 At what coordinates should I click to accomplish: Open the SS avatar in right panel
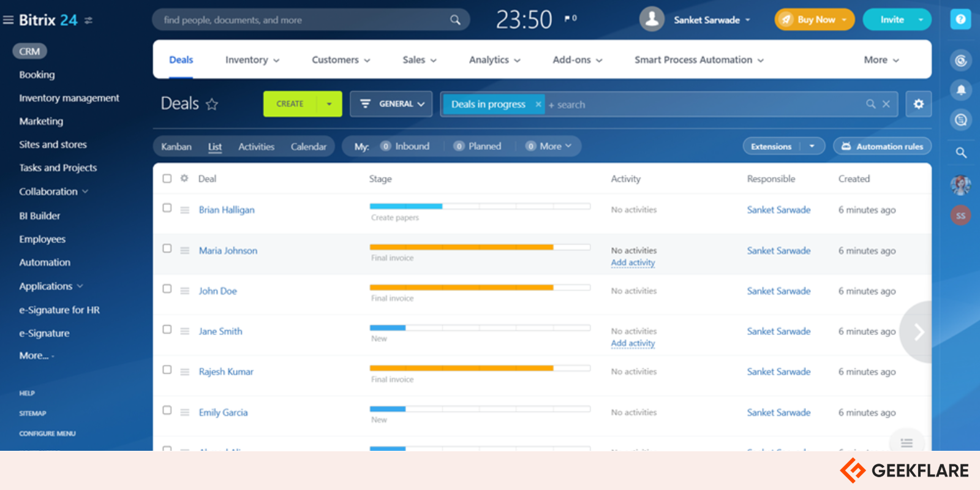coord(960,216)
